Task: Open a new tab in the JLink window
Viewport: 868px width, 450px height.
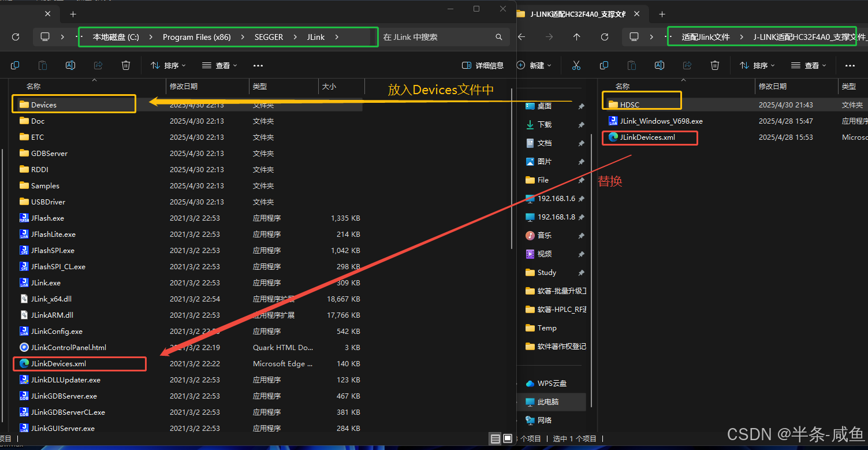Action: coord(73,14)
